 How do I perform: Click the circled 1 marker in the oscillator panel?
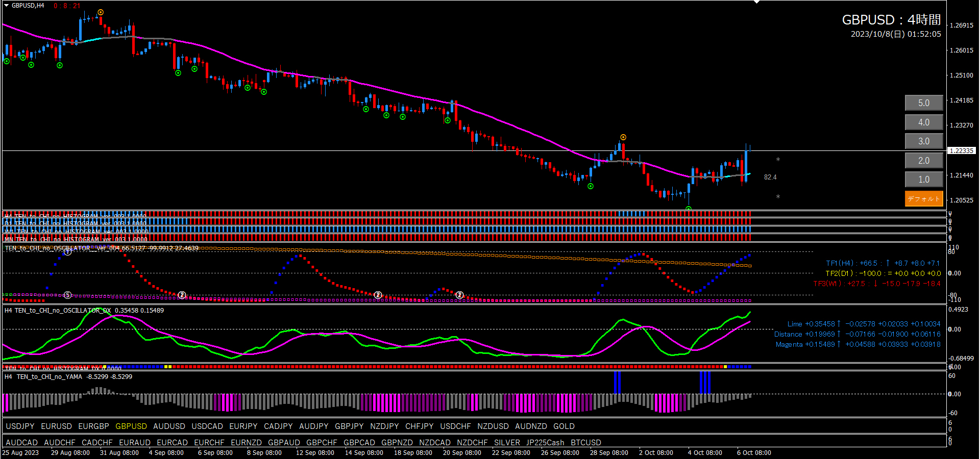pyautogui.click(x=67, y=252)
